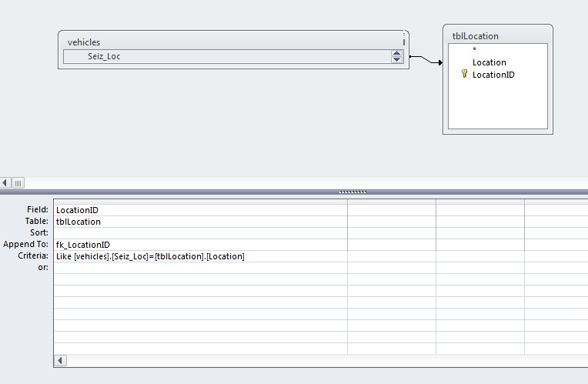Click the empty 'or' cell in first column
Viewport: 588px width, 384px height.
200,268
